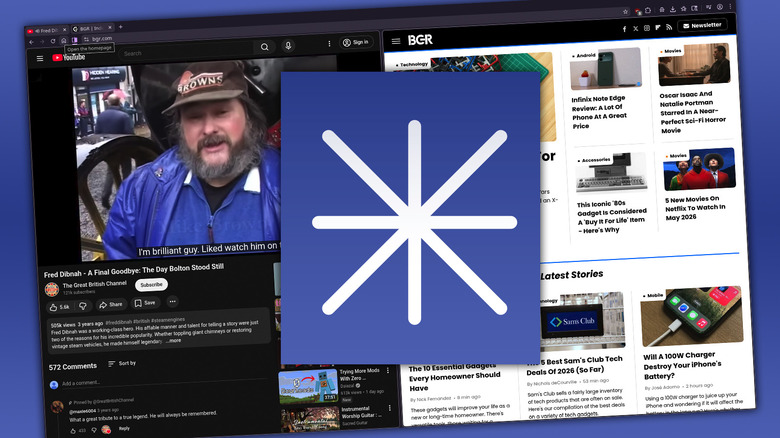Start voice search with the microphone icon
780x438 pixels.
pyautogui.click(x=288, y=46)
